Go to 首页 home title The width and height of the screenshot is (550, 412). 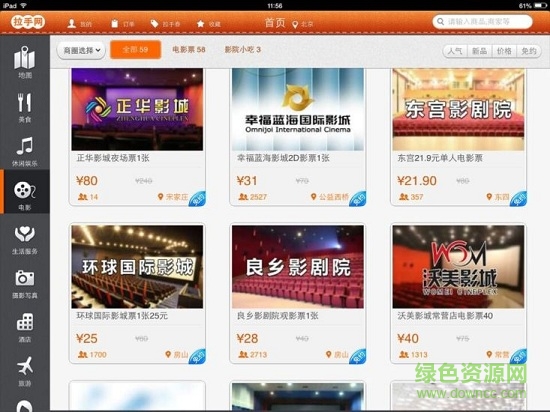pyautogui.click(x=275, y=23)
